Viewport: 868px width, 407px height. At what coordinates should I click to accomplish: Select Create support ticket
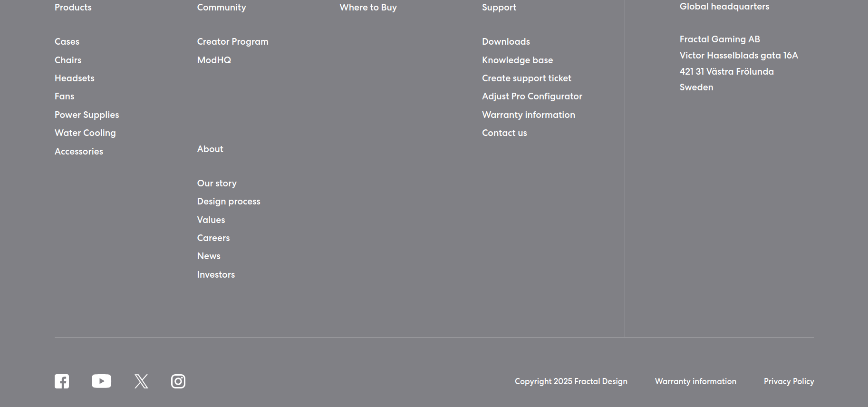[527, 78]
